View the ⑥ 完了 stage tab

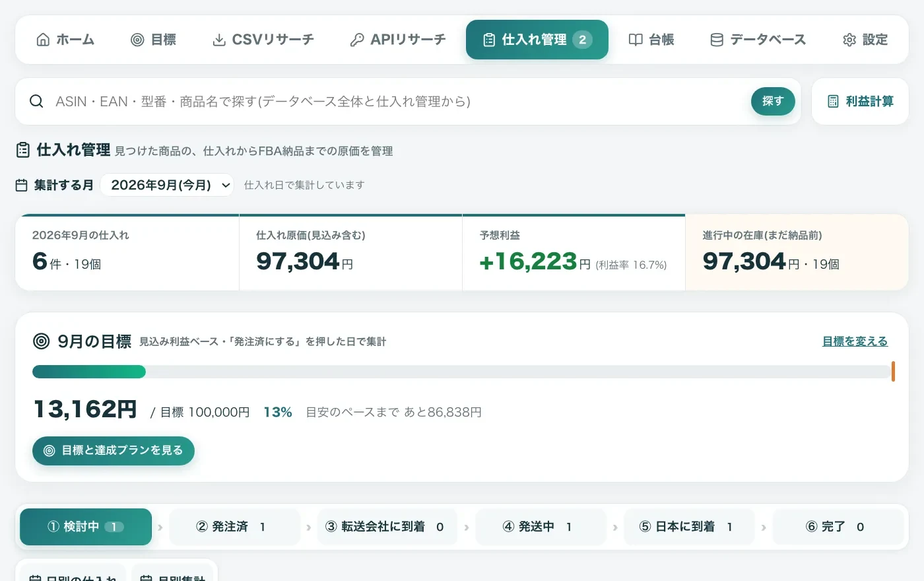click(x=838, y=527)
